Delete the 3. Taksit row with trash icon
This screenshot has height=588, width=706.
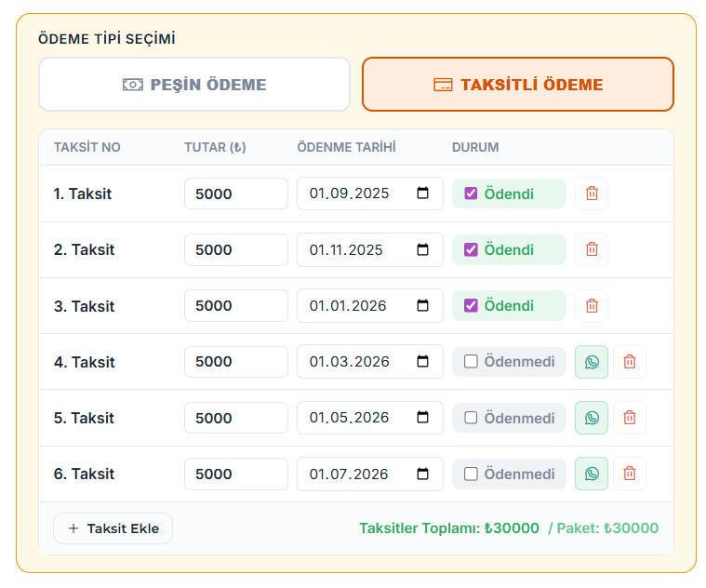pyautogui.click(x=592, y=306)
